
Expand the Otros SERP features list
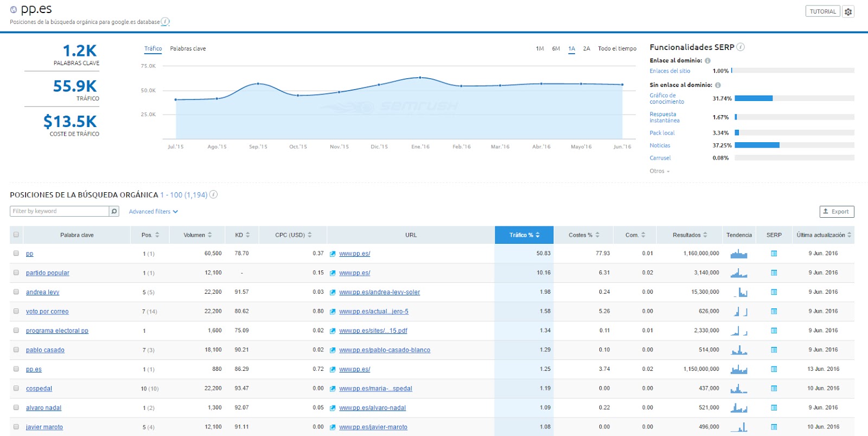click(660, 171)
